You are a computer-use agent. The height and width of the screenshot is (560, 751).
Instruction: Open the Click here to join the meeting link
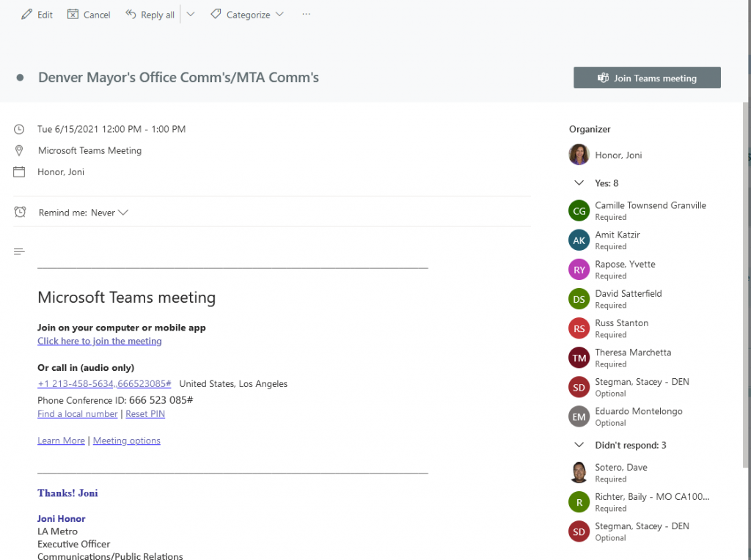point(100,342)
